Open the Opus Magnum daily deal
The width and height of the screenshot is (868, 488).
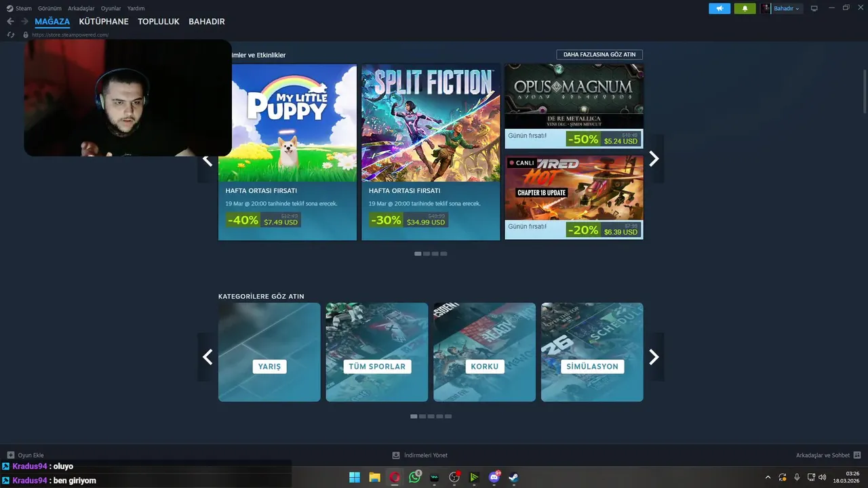[x=574, y=106]
